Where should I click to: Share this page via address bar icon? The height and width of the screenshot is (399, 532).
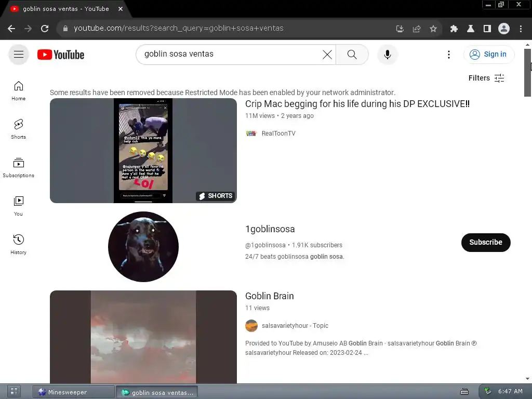(417, 29)
